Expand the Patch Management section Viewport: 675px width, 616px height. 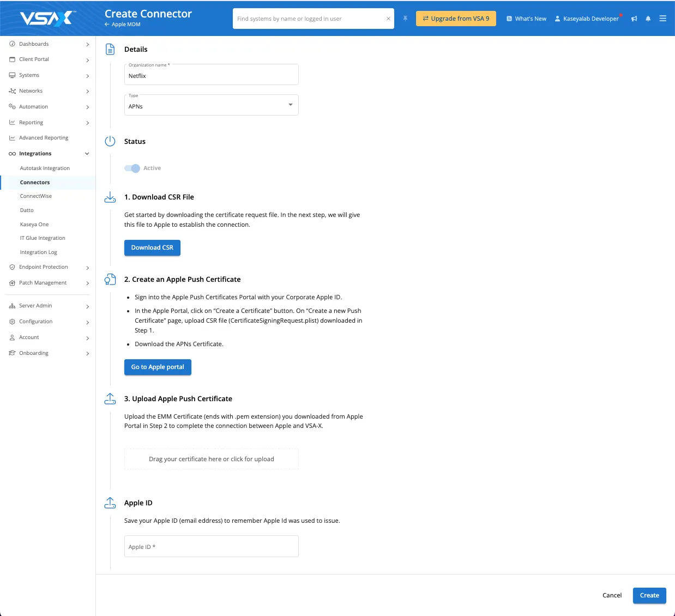tap(87, 283)
